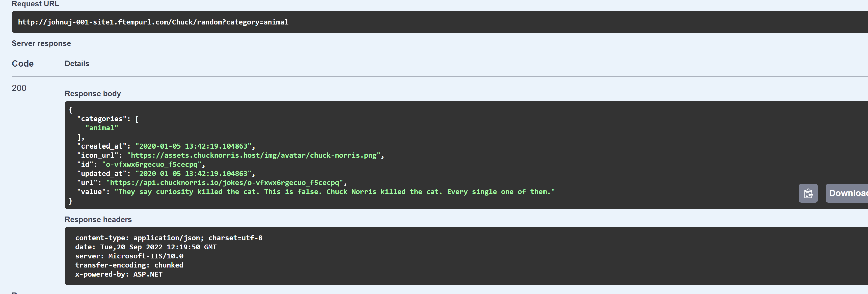The height and width of the screenshot is (294, 868).
Task: Click the request URL text
Action: coord(153,22)
